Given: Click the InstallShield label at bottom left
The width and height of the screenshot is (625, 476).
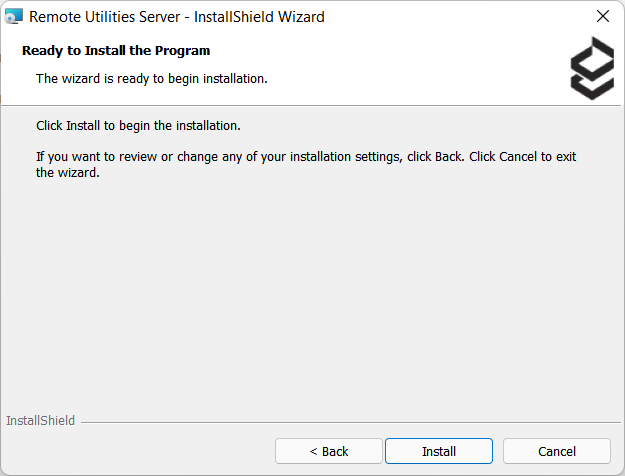Looking at the screenshot, I should (x=40, y=421).
